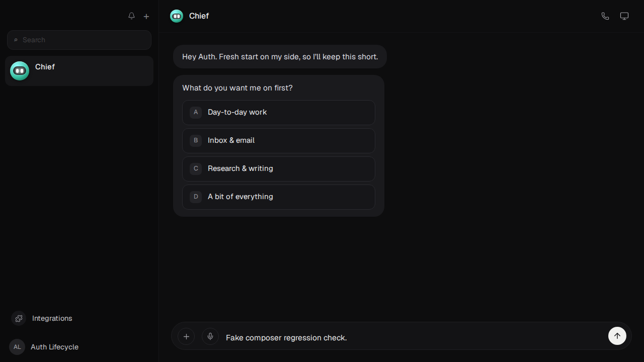
Task: Click the Chief title in header
Action: coord(199,16)
